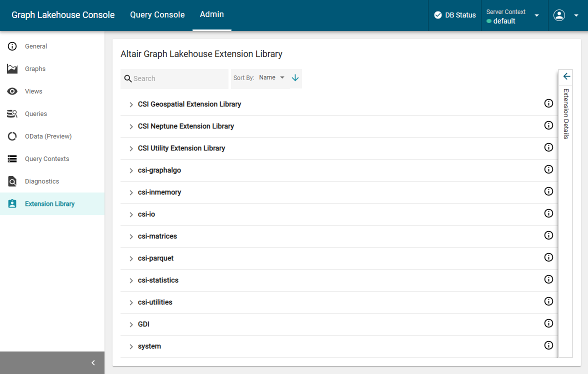The height and width of the screenshot is (374, 588).
Task: Expand the Extension Details side panel
Action: (566, 76)
